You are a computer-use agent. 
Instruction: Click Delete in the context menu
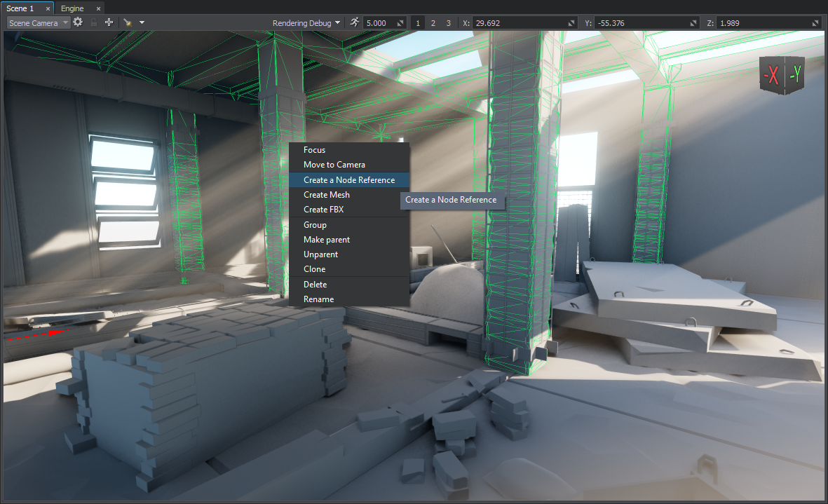[315, 285]
